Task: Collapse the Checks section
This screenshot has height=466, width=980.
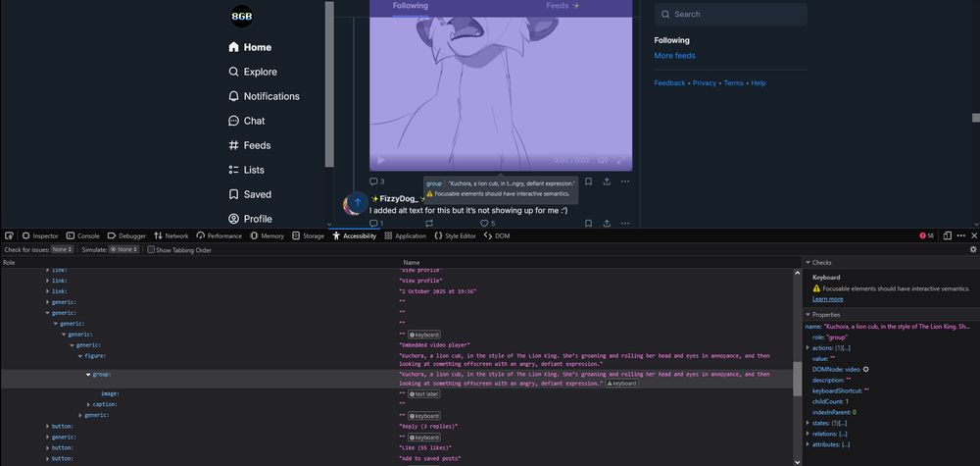Action: click(x=808, y=263)
